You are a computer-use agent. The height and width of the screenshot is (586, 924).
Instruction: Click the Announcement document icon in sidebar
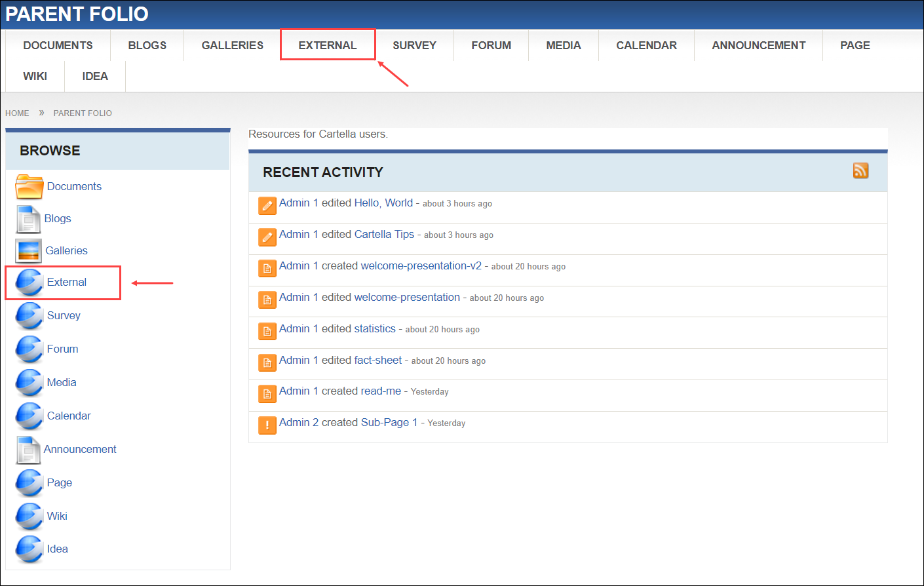pyautogui.click(x=28, y=450)
